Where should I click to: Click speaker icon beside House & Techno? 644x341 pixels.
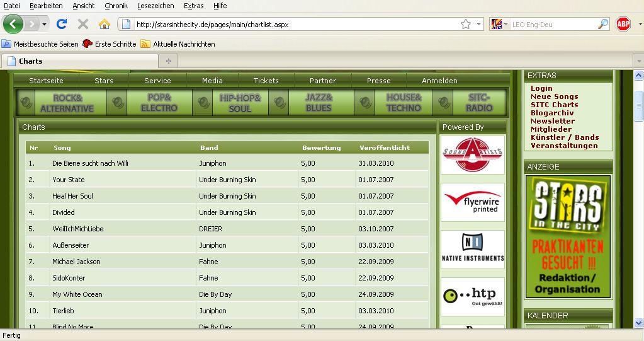tap(365, 102)
